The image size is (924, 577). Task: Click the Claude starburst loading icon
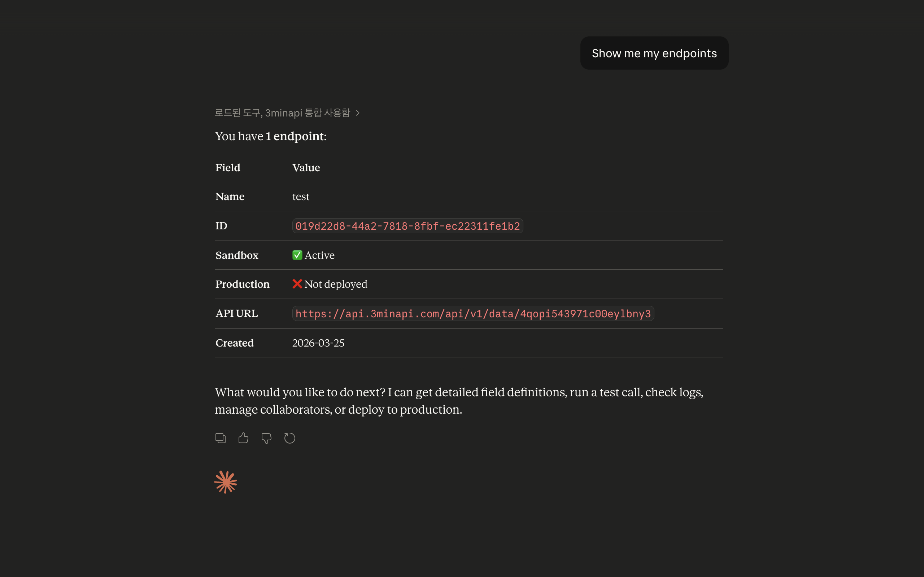(225, 481)
